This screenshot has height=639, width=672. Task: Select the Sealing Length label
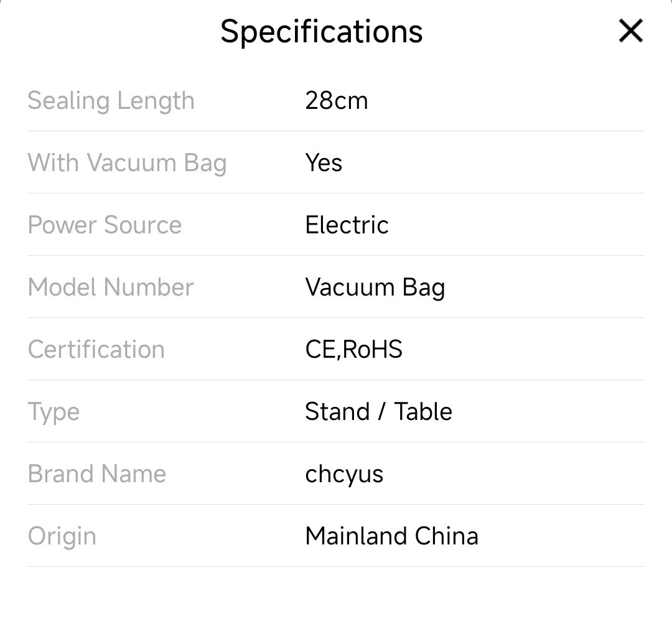(111, 101)
